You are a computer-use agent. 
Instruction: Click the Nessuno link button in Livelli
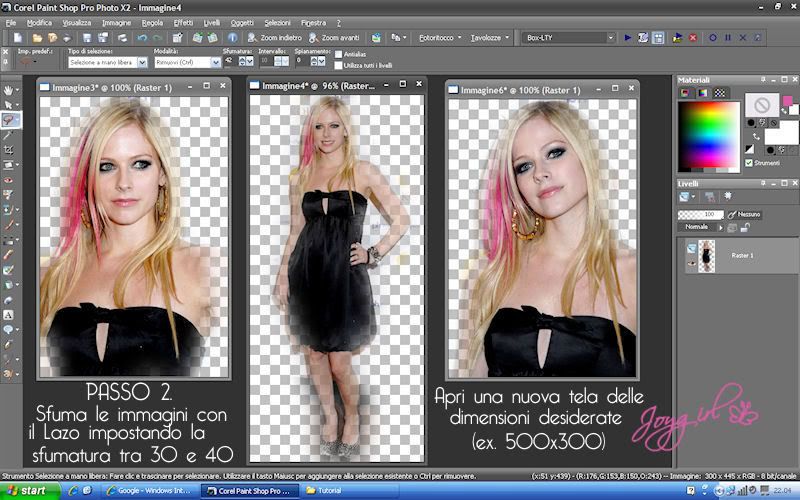pyautogui.click(x=744, y=215)
